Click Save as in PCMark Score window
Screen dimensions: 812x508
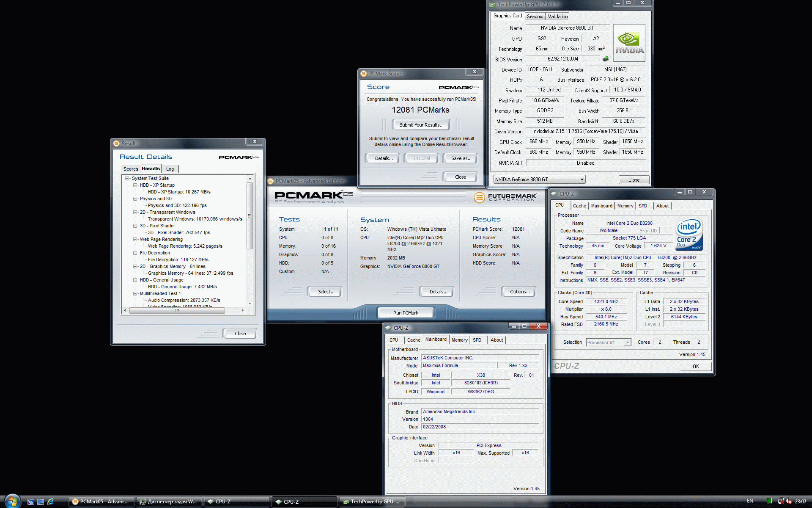click(x=461, y=158)
